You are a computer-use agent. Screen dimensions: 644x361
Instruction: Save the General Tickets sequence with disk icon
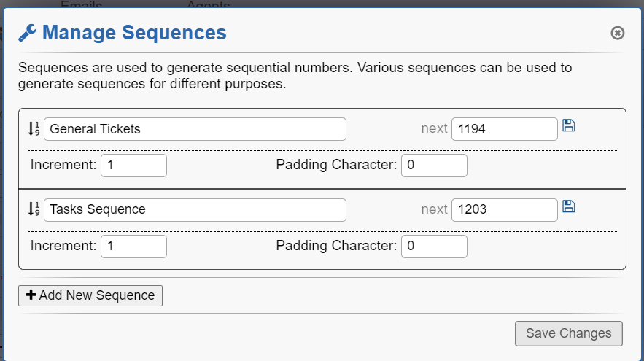(x=569, y=125)
